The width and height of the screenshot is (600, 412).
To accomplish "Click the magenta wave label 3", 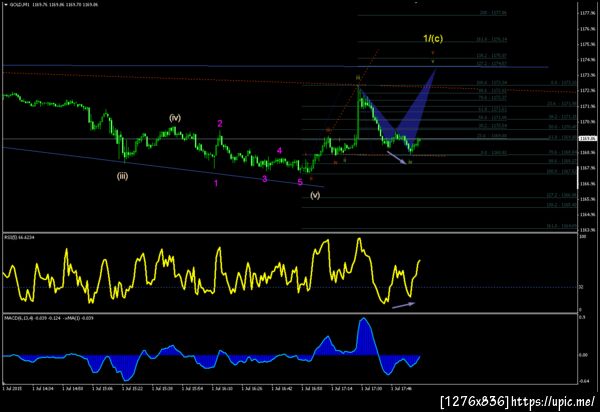I will [264, 179].
